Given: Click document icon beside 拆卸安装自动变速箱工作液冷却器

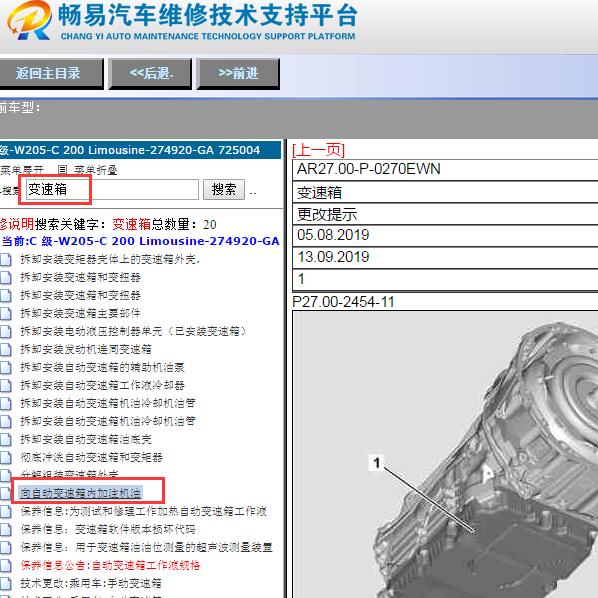Looking at the screenshot, I should pyautogui.click(x=6, y=386).
